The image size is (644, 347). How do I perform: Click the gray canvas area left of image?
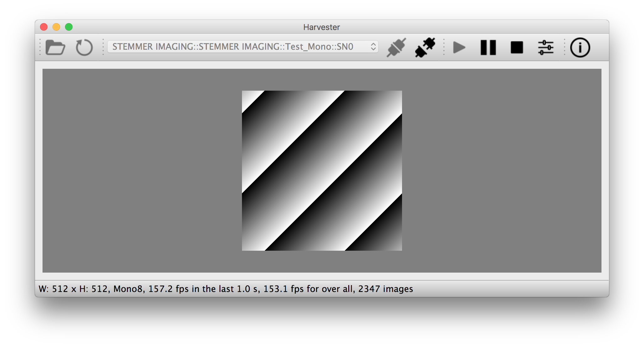tap(142, 171)
